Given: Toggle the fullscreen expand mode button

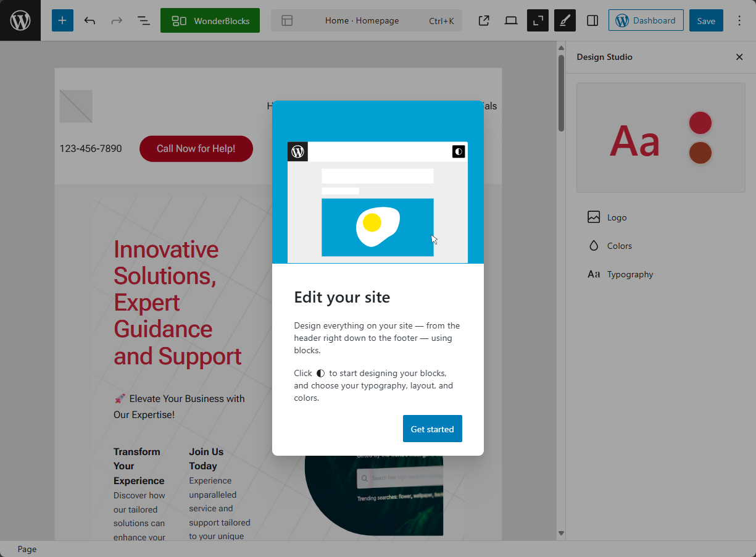Looking at the screenshot, I should [538, 20].
